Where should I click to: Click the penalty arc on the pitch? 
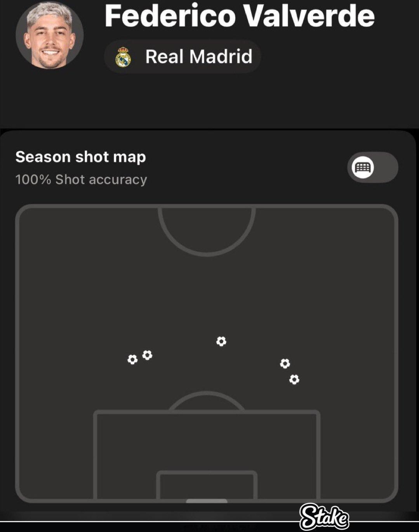(x=207, y=400)
